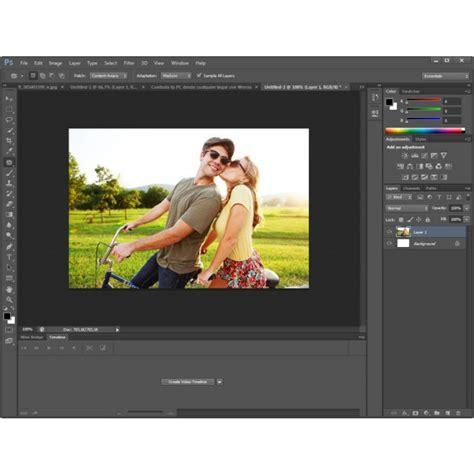Open the File menu
474x474 pixels.
tap(23, 63)
